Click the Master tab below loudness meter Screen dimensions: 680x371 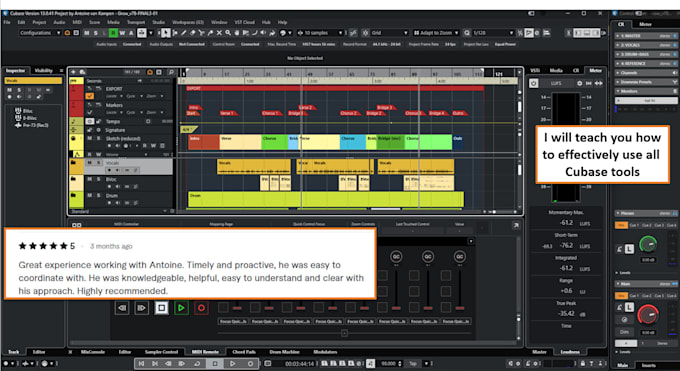pos(539,352)
